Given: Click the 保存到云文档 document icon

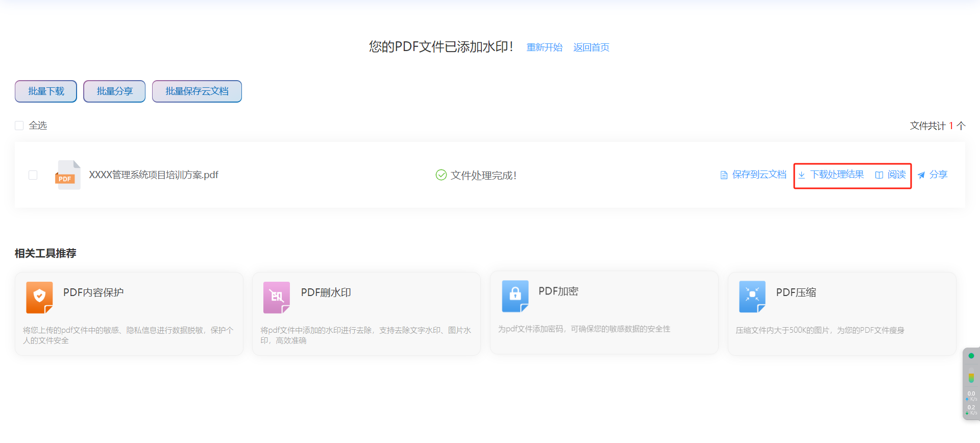Looking at the screenshot, I should 724,175.
